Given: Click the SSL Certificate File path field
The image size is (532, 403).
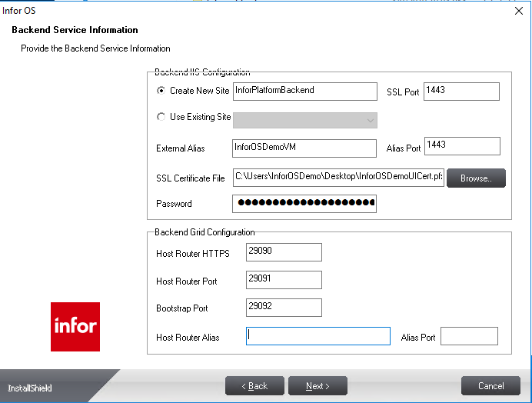Looking at the screenshot, I should [338, 178].
